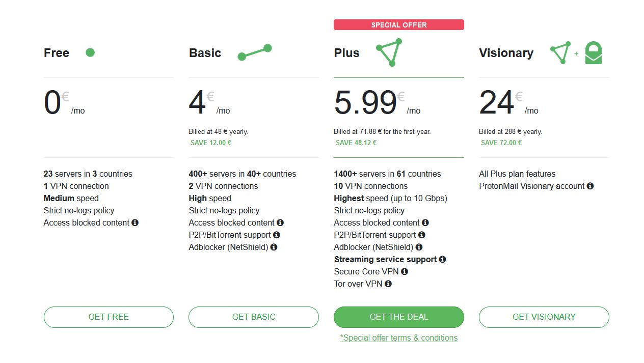
Task: Click info icon next to Secure Core VPN
Action: click(405, 271)
